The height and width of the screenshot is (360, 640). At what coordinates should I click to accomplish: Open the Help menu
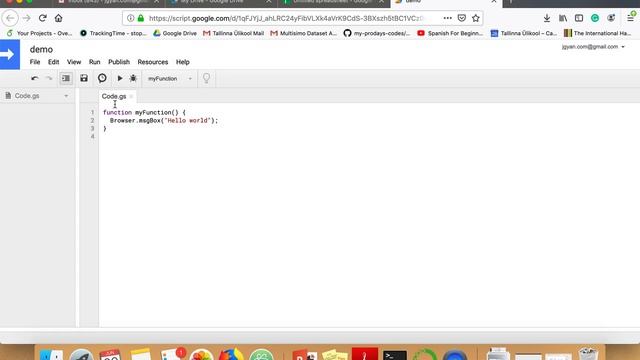pyautogui.click(x=182, y=62)
